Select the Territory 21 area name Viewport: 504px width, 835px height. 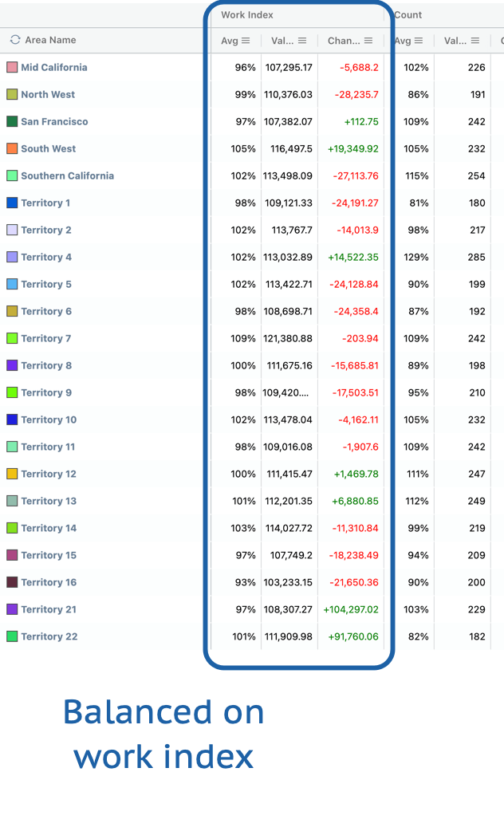click(49, 609)
